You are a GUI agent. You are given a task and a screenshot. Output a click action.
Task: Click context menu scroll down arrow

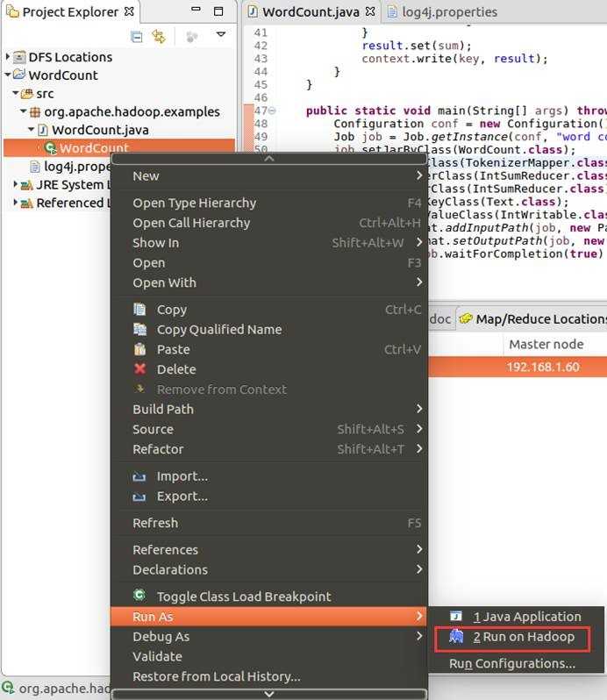269,694
